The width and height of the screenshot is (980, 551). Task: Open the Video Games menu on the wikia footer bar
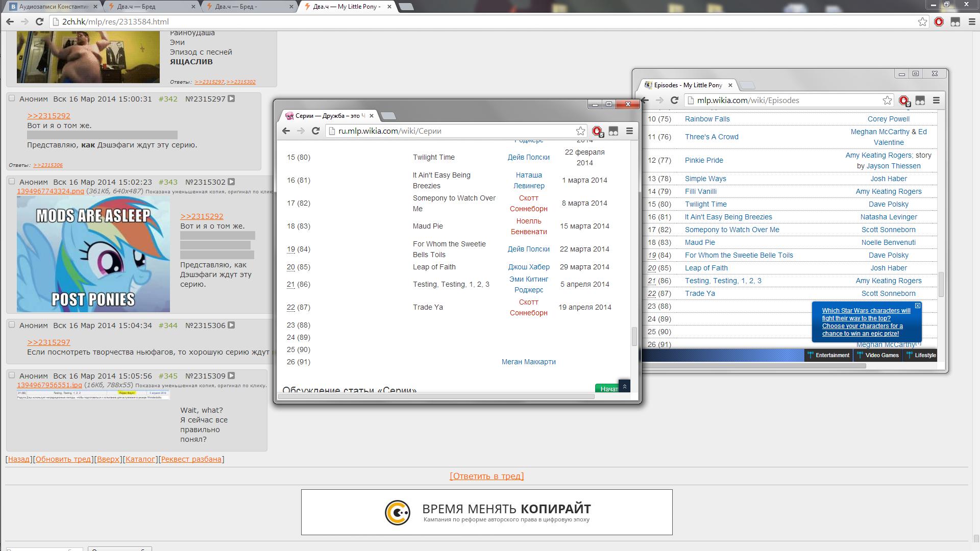pyautogui.click(x=878, y=355)
